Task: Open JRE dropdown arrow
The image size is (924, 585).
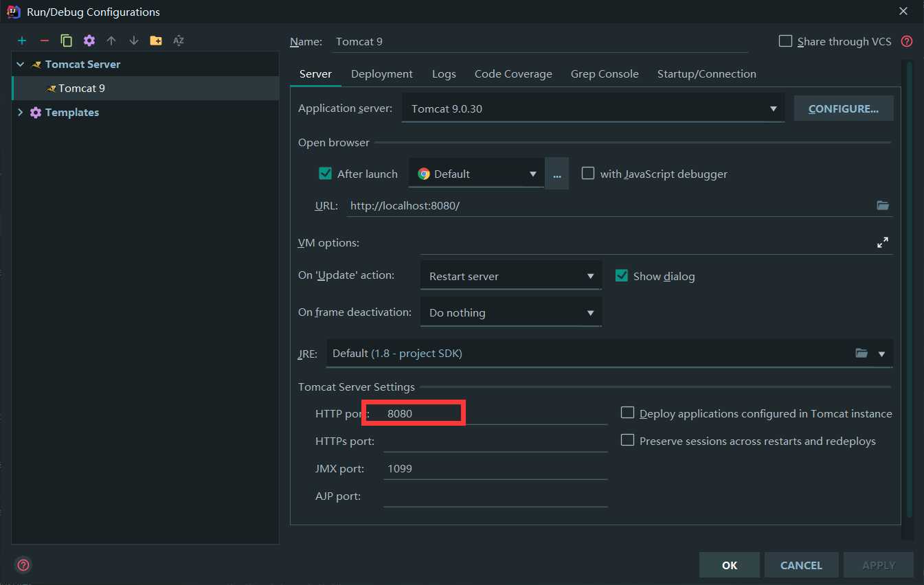Action: tap(882, 354)
